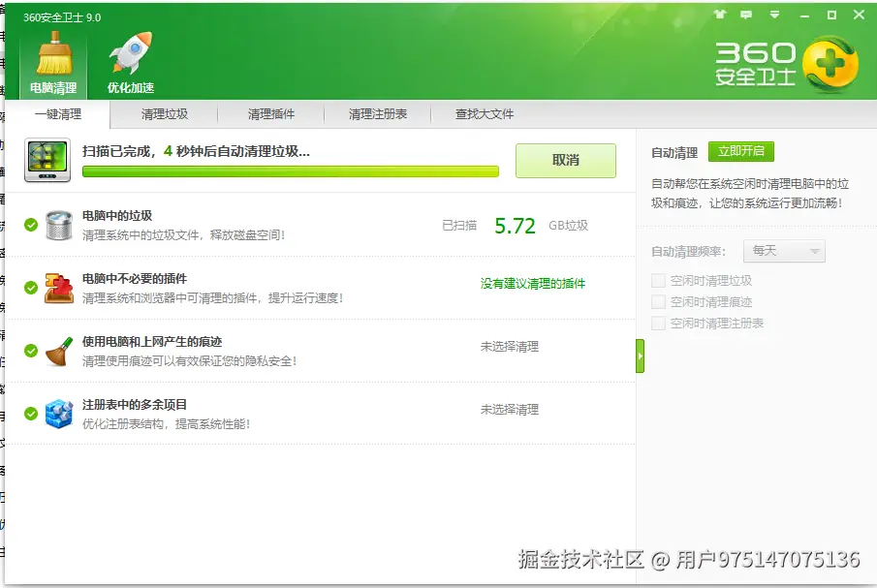Viewport: 877px width, 588px height.
Task: Enable 空闲时清理注册表 checkbox
Action: pos(658,324)
